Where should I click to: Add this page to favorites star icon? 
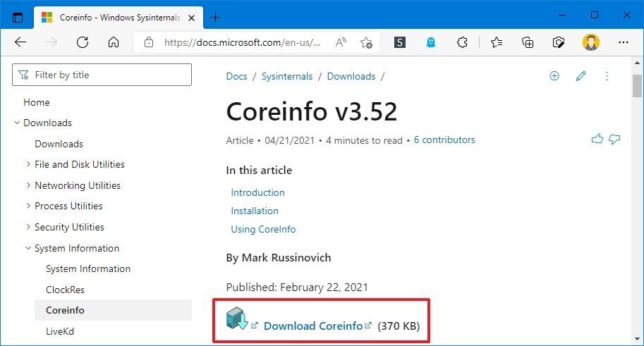[366, 42]
